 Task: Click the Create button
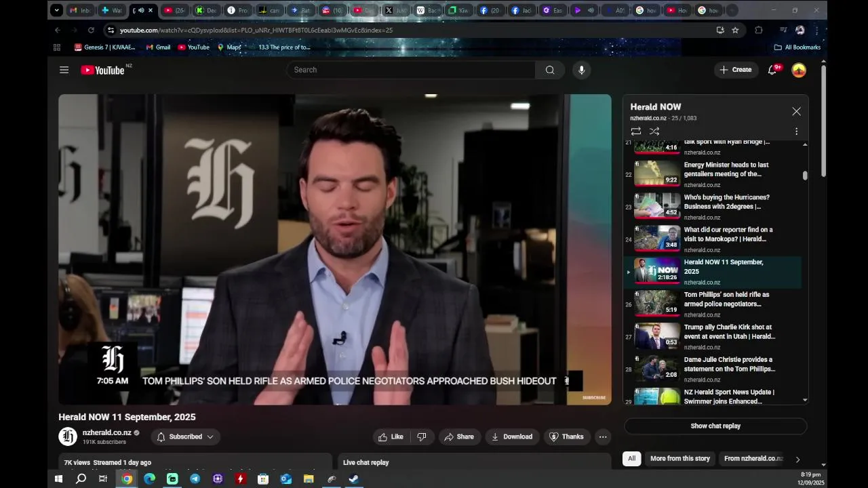click(x=736, y=70)
